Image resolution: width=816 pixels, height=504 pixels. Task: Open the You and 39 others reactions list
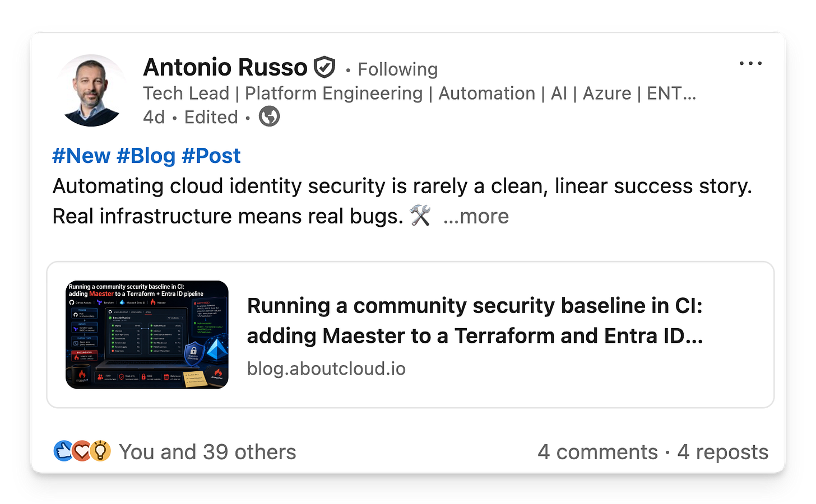207,452
